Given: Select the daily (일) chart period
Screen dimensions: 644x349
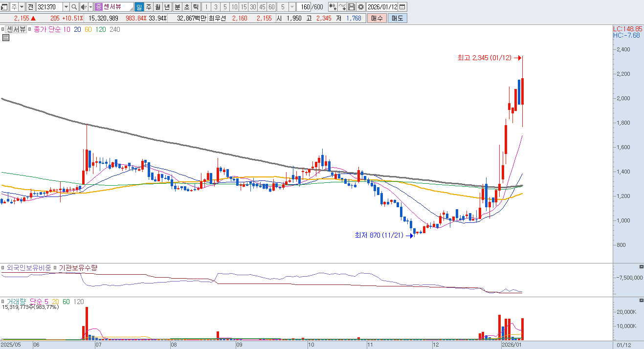Looking at the screenshot, I should (x=138, y=7).
